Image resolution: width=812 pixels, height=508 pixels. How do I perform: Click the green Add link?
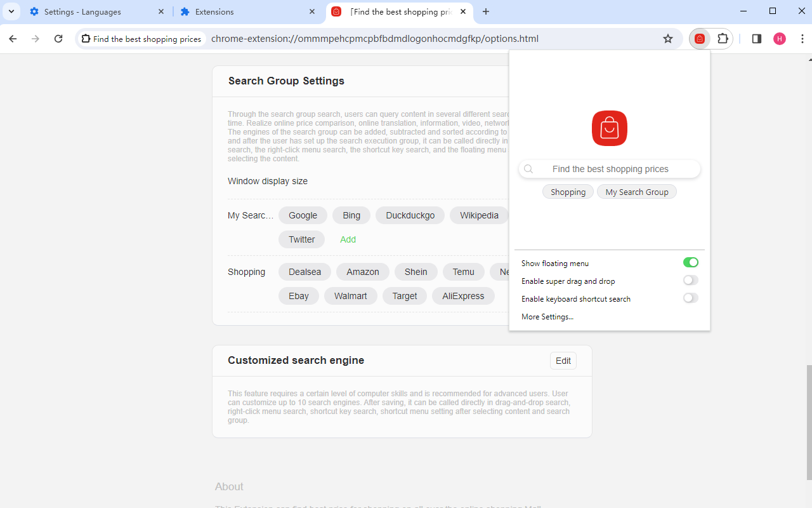[348, 239]
